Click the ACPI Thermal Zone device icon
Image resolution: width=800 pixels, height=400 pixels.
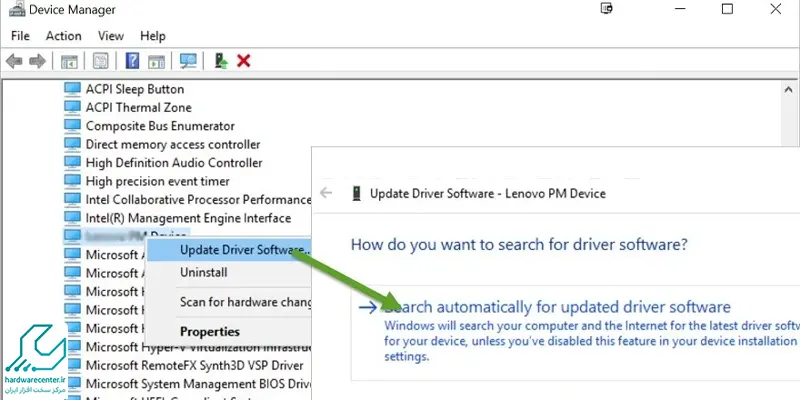point(72,107)
